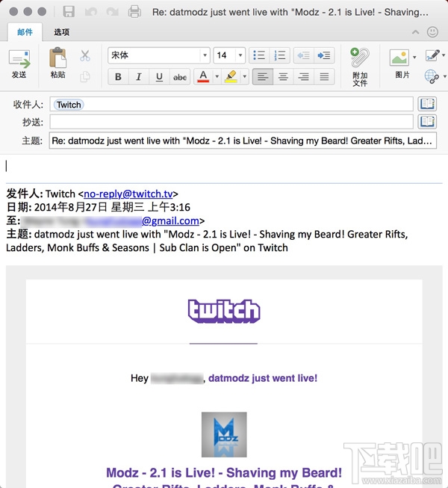Toggle italic formatting
The height and width of the screenshot is (488, 448).
click(139, 76)
